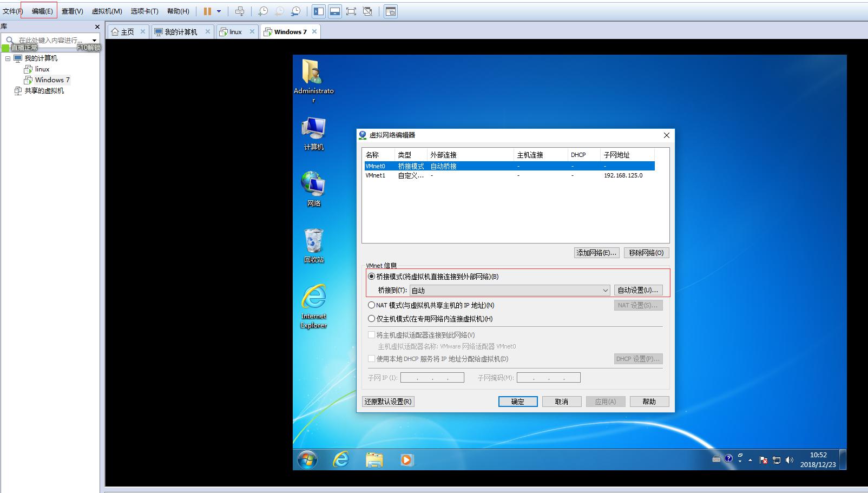Open the power options dropdown arrow
The width and height of the screenshot is (868, 493).
219,11
